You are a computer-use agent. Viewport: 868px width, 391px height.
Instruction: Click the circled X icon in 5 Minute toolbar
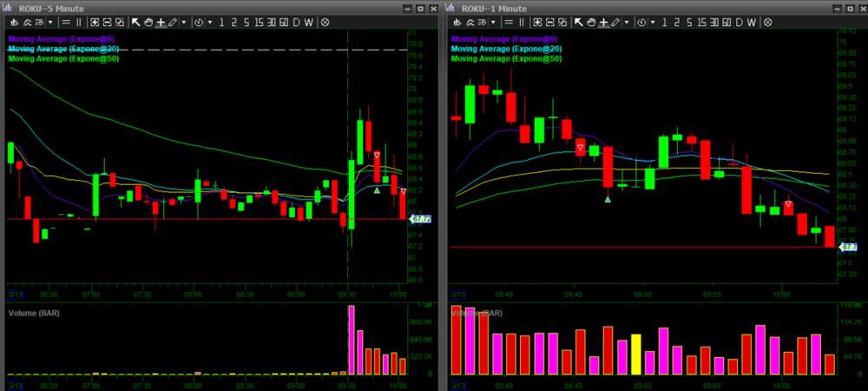(325, 22)
